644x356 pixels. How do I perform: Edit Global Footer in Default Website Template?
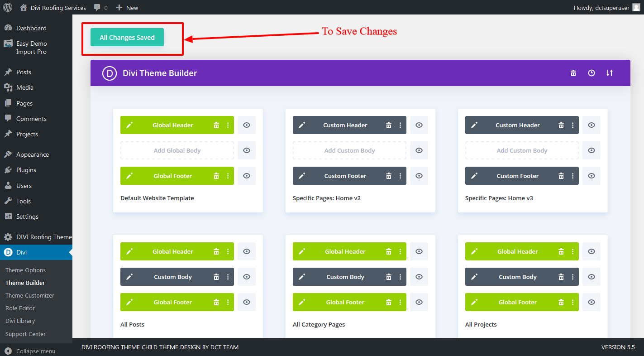(x=129, y=176)
